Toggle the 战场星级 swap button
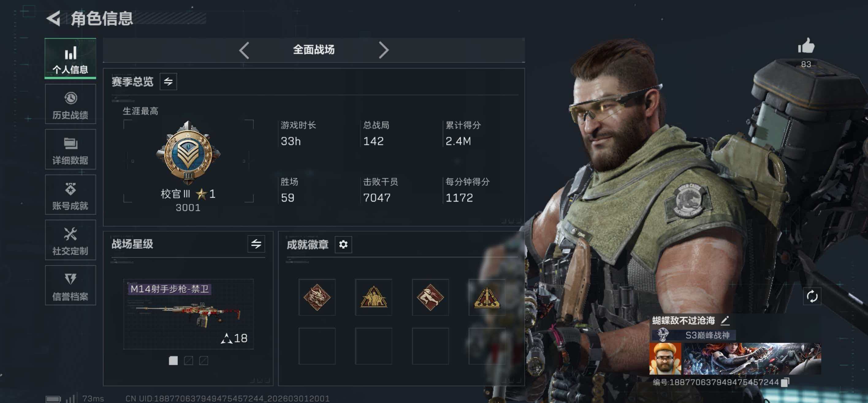 point(256,244)
